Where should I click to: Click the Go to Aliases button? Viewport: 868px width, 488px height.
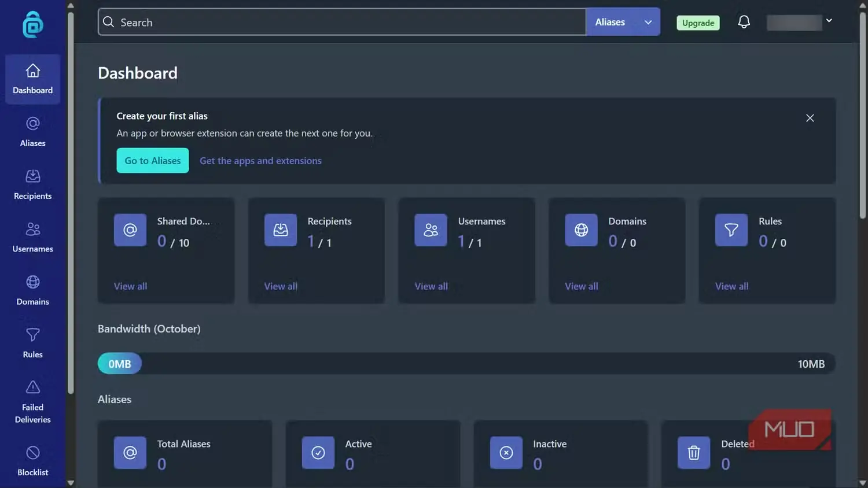[153, 161]
